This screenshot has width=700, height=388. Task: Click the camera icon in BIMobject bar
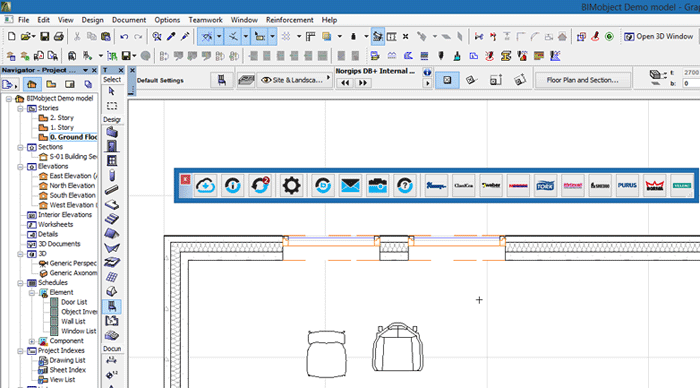pyautogui.click(x=378, y=185)
